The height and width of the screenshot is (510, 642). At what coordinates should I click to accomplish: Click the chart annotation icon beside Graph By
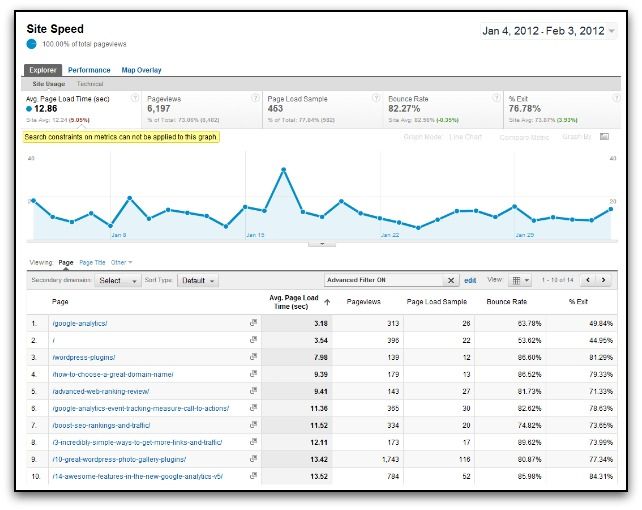pyautogui.click(x=604, y=137)
